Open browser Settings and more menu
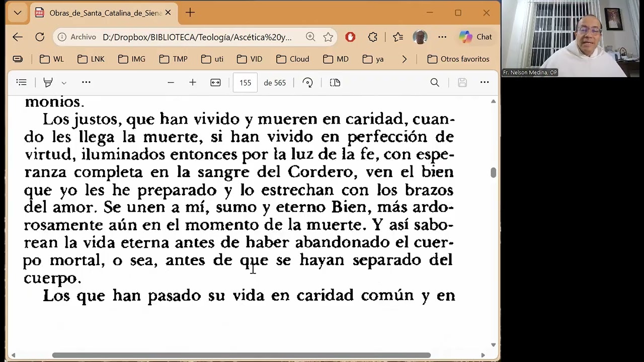 [x=442, y=37]
